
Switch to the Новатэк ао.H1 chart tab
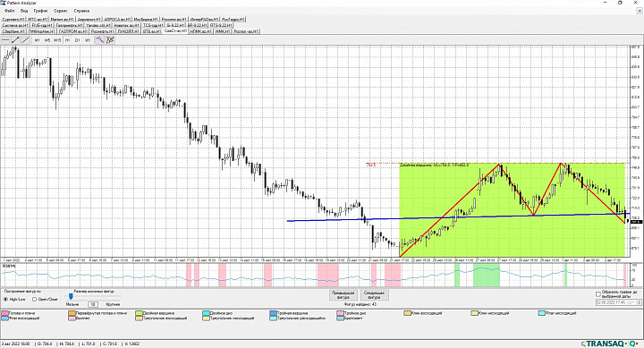[127, 25]
